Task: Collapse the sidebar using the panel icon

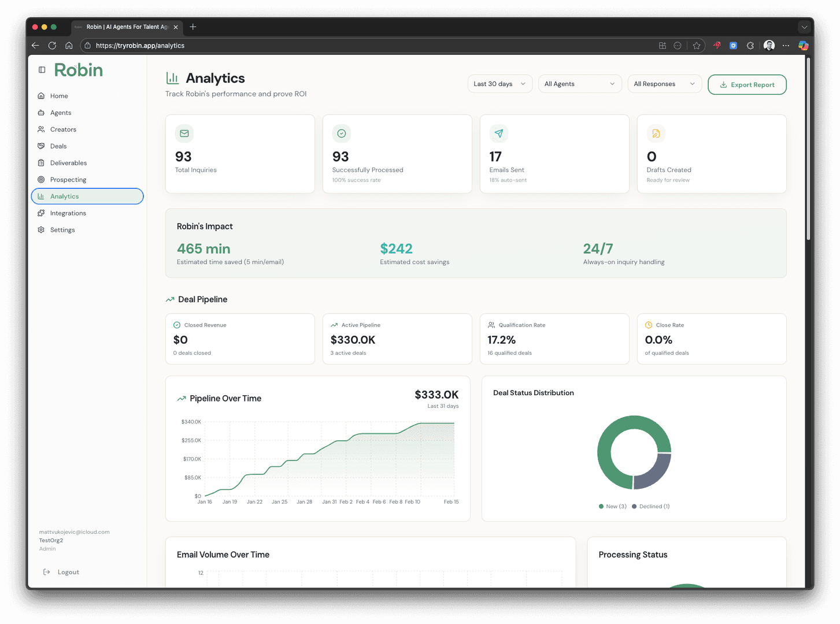Action: click(x=42, y=70)
